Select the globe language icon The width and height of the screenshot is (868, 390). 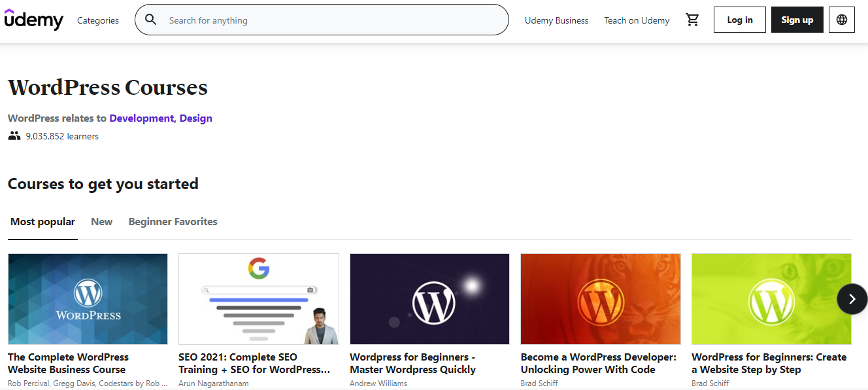coord(841,20)
